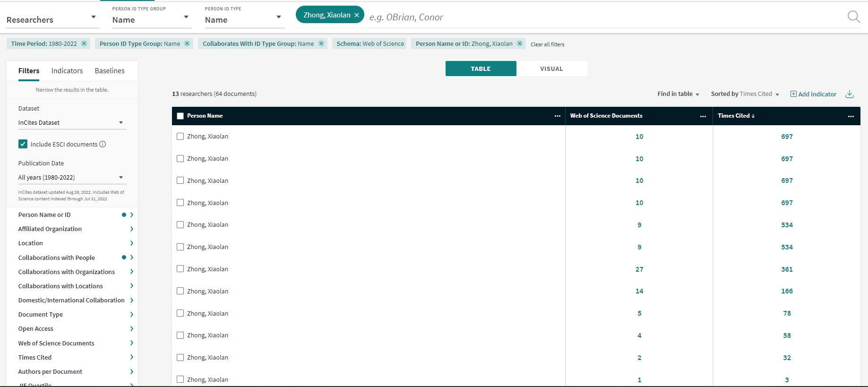Click the search magnifier icon
This screenshot has height=387, width=868.
(x=853, y=17)
